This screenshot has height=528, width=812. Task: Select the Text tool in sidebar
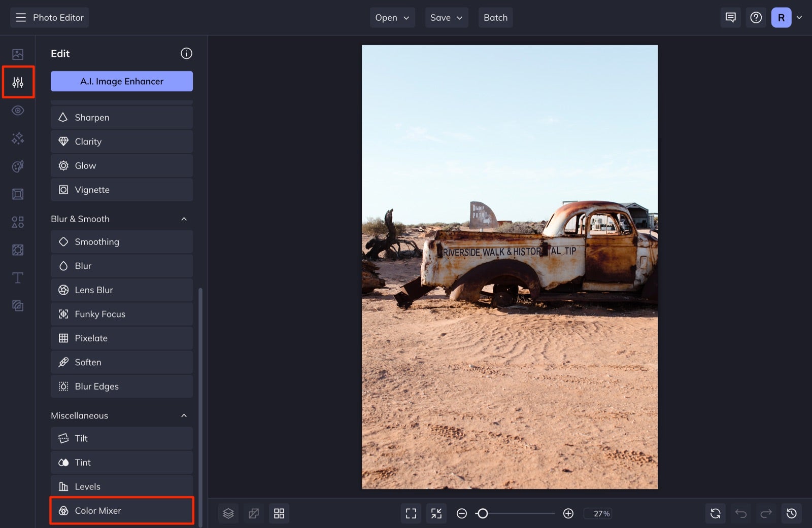tap(18, 277)
